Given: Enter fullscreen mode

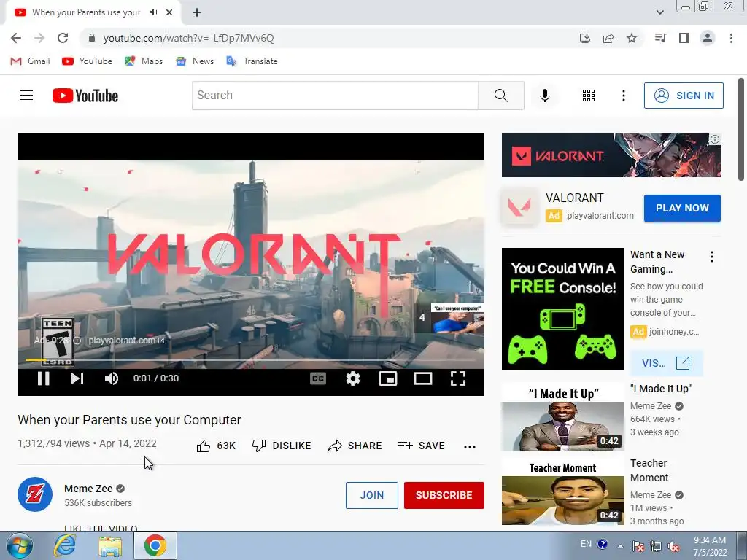Looking at the screenshot, I should click(x=458, y=378).
